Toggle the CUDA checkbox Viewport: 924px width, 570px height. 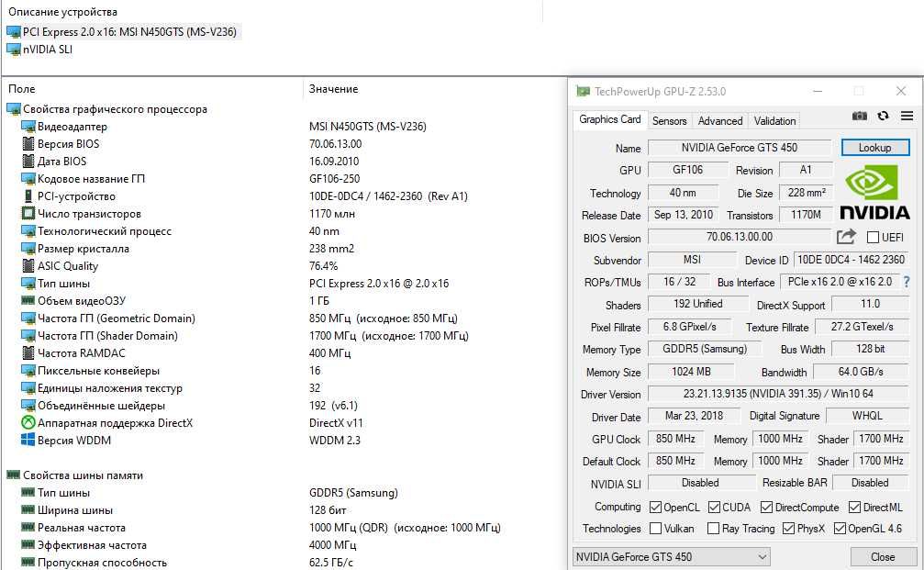[x=714, y=508]
